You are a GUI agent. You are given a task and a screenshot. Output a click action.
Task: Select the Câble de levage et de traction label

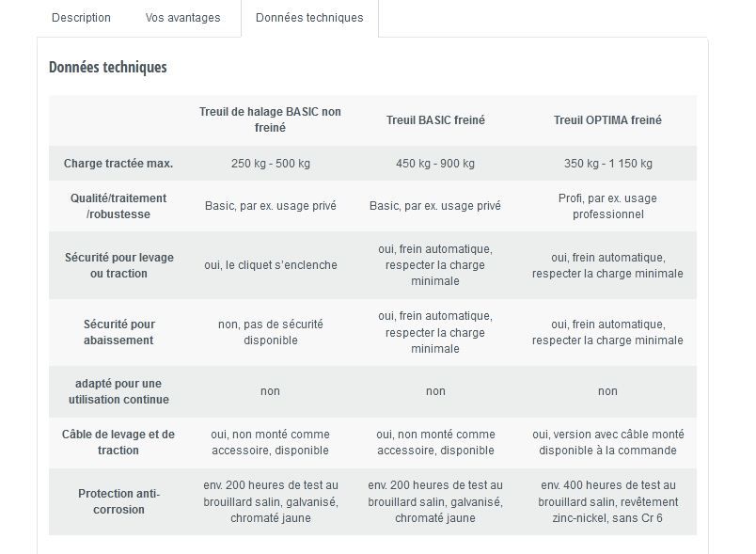pyautogui.click(x=118, y=442)
